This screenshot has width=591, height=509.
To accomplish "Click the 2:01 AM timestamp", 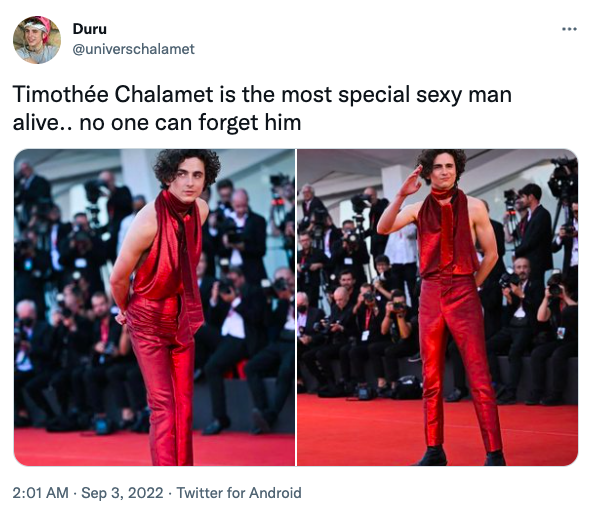I will (x=41, y=493).
